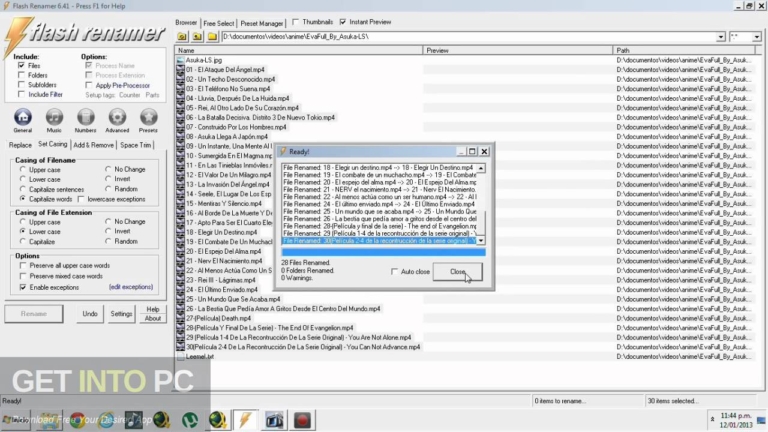Click the Asuka-LS.jpg image file icon

180,60
